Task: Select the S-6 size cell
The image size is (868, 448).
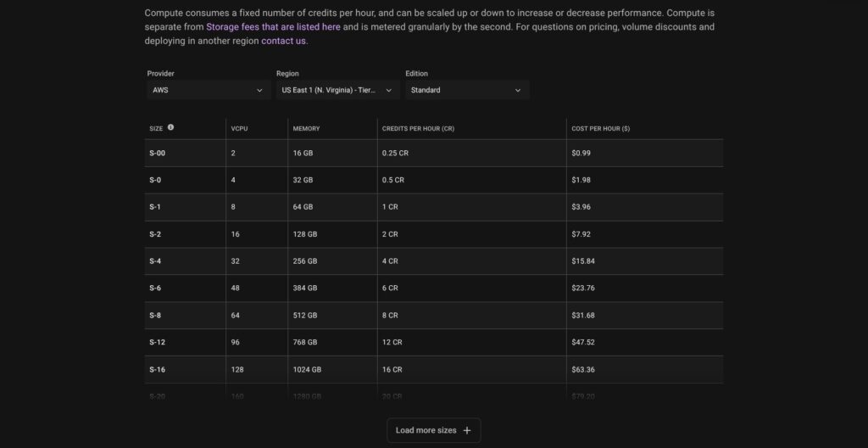Action: (x=185, y=288)
